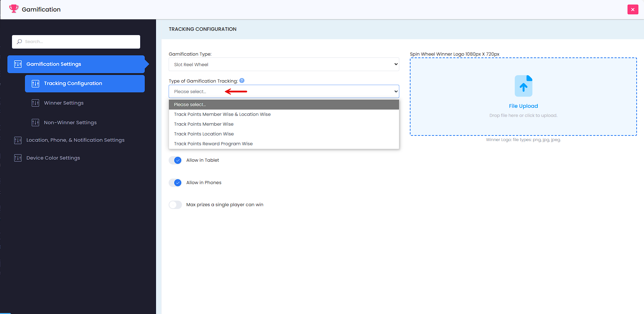Click the file upload arrow icon

pos(523,86)
